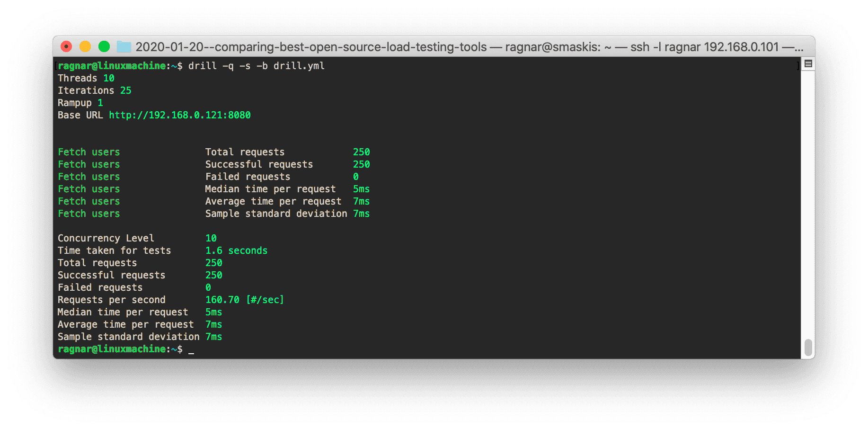868x429 pixels.
Task: Click the 'Failed requests 0' line
Action: coord(133,287)
